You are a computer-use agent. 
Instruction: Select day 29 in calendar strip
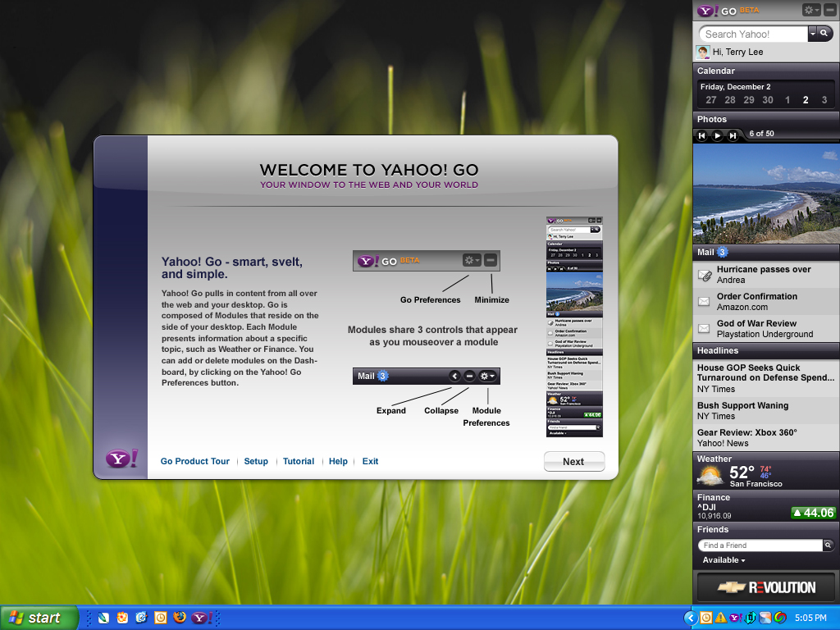pyautogui.click(x=749, y=100)
